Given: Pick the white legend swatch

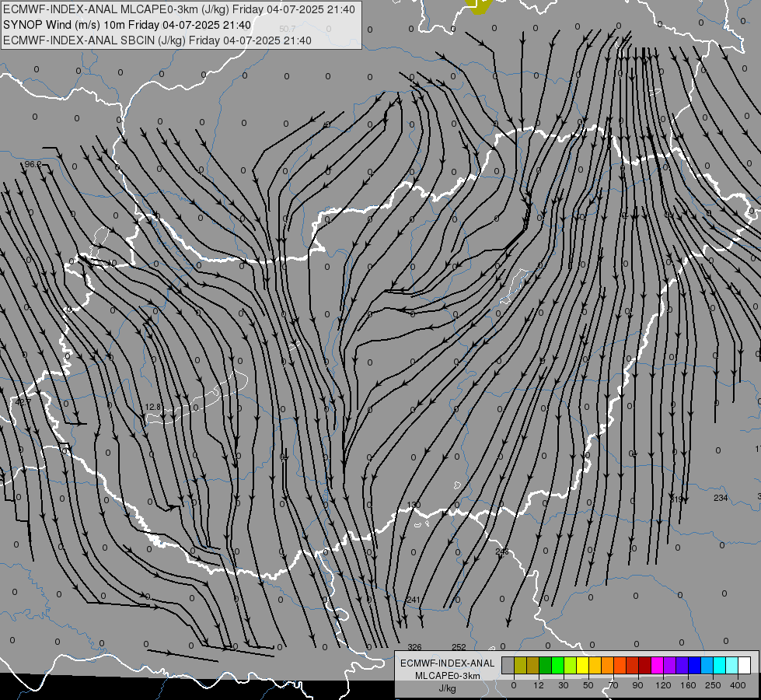Looking at the screenshot, I should coord(745,665).
